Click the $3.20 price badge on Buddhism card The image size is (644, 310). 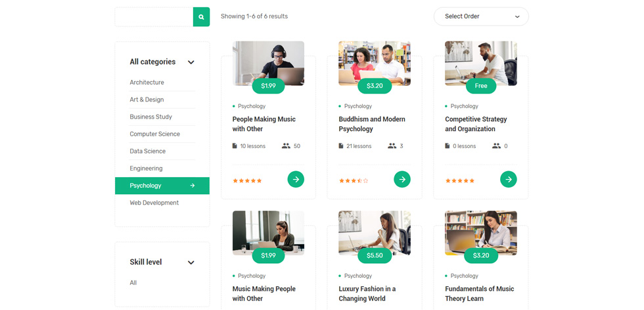[x=375, y=86]
